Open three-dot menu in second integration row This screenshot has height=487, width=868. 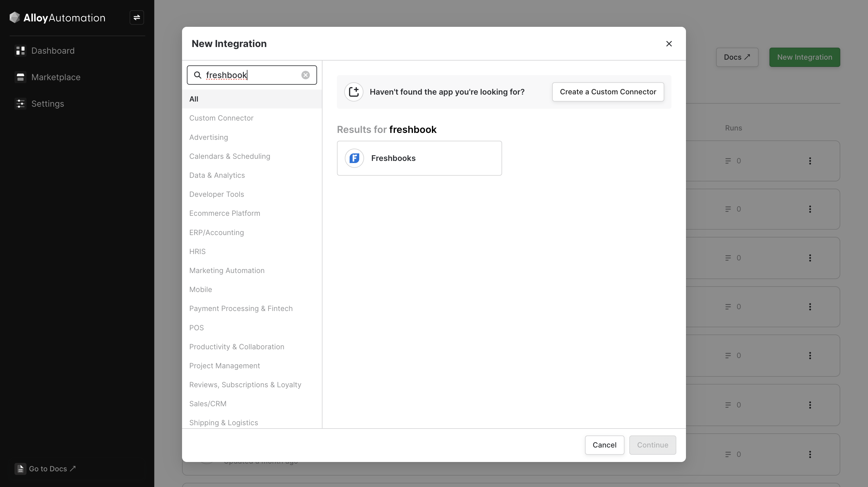click(810, 209)
